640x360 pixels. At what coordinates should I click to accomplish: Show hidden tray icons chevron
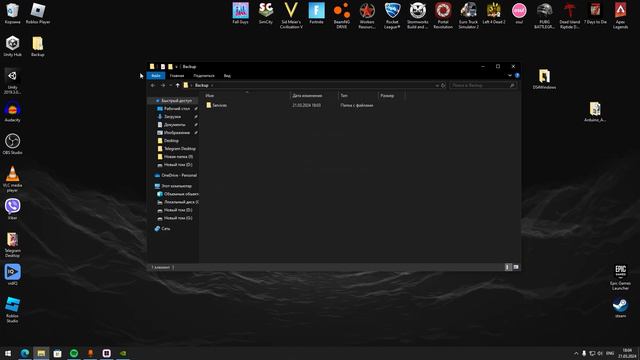click(576, 353)
